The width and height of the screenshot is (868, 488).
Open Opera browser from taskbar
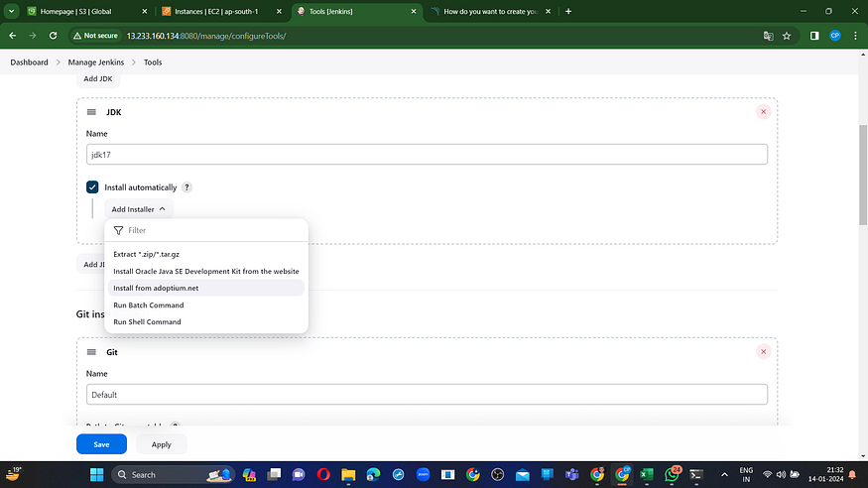(x=323, y=475)
